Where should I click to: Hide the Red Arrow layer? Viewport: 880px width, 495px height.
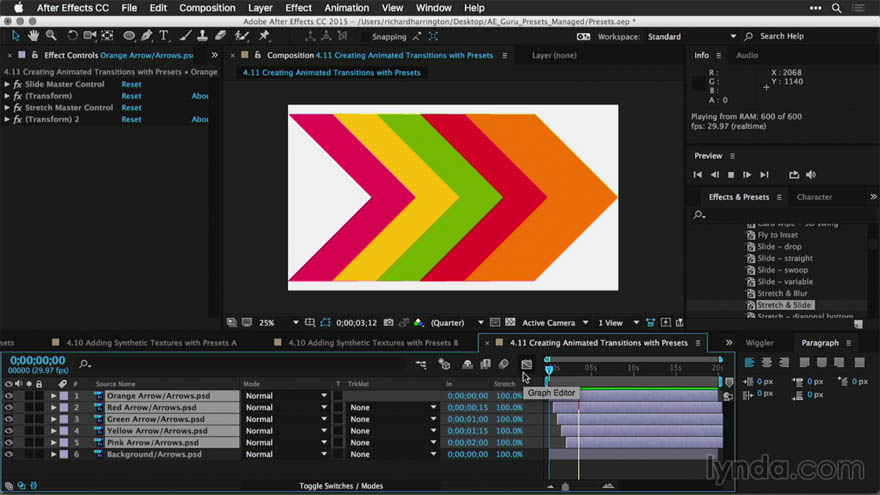pos(8,407)
